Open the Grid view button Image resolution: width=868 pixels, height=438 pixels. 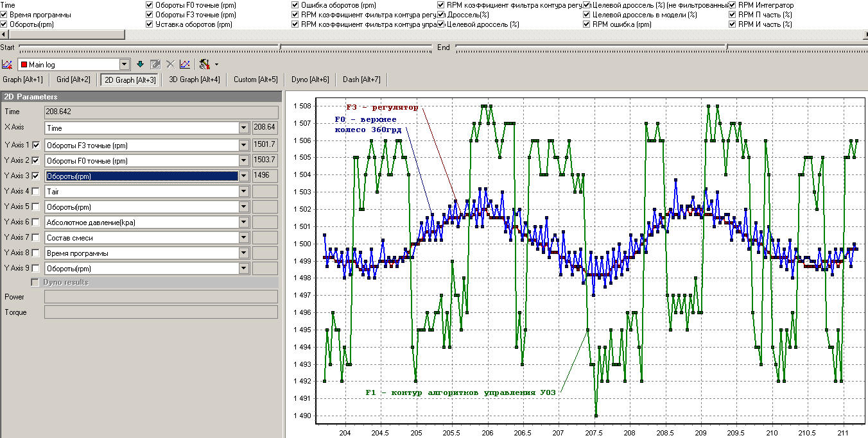73,80
